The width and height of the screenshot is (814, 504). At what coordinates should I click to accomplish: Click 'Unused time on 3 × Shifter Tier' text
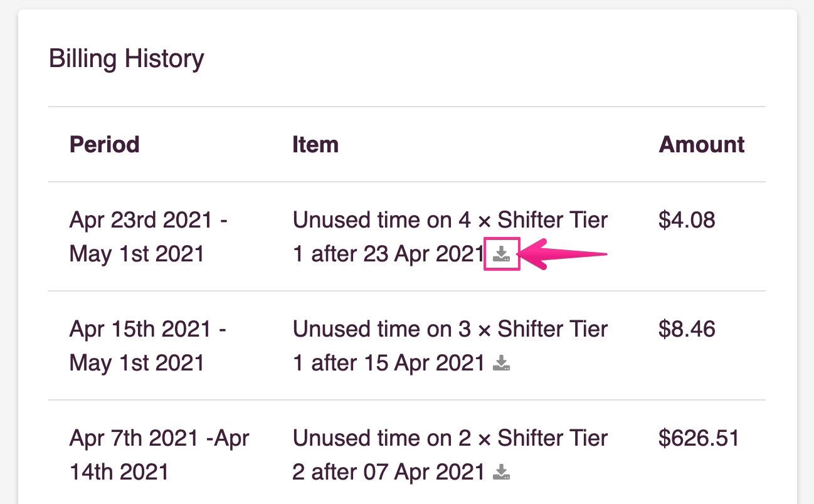tap(450, 330)
